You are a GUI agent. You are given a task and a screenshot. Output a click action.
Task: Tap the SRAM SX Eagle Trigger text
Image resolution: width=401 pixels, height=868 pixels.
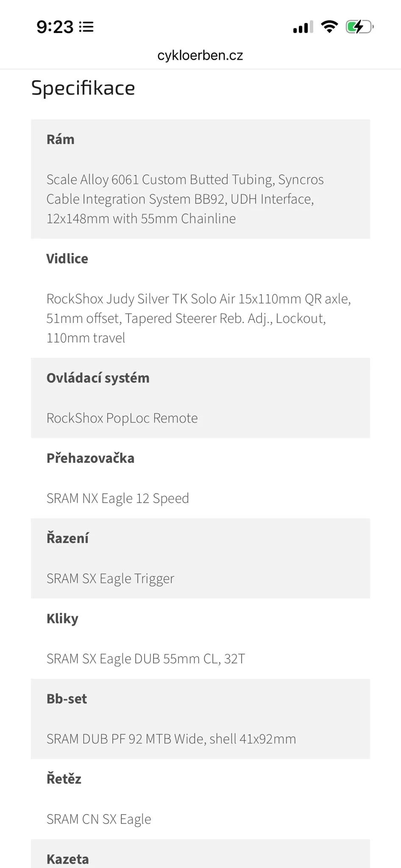click(x=110, y=579)
